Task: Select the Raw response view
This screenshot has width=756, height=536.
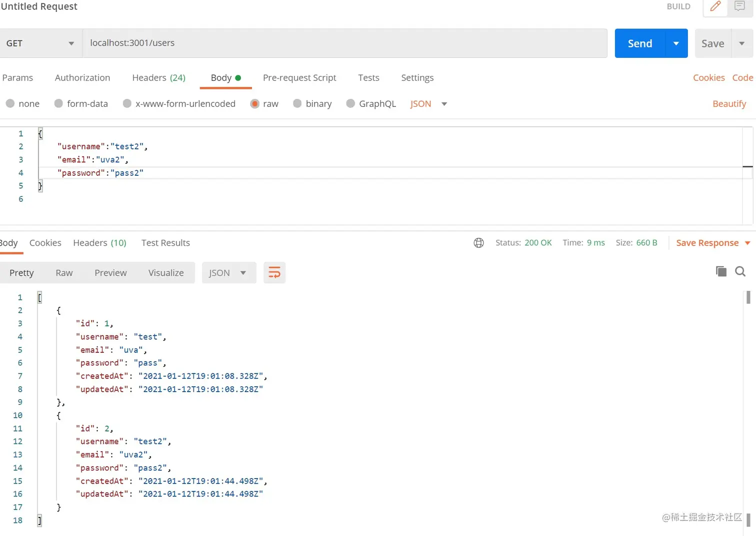Action: [64, 273]
